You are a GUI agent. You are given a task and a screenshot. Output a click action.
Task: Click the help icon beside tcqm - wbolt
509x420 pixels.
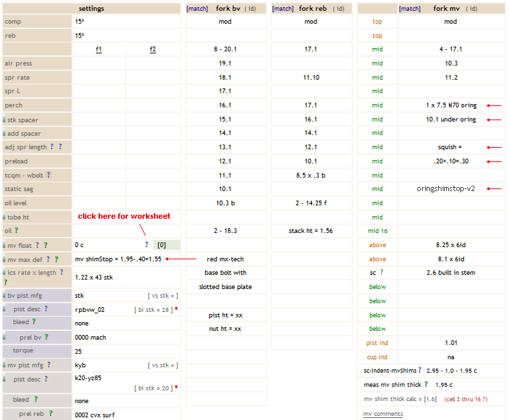(x=49, y=175)
